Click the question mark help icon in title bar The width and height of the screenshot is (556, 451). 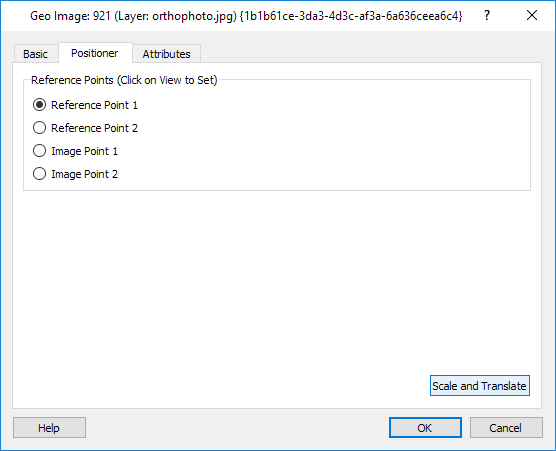point(487,16)
